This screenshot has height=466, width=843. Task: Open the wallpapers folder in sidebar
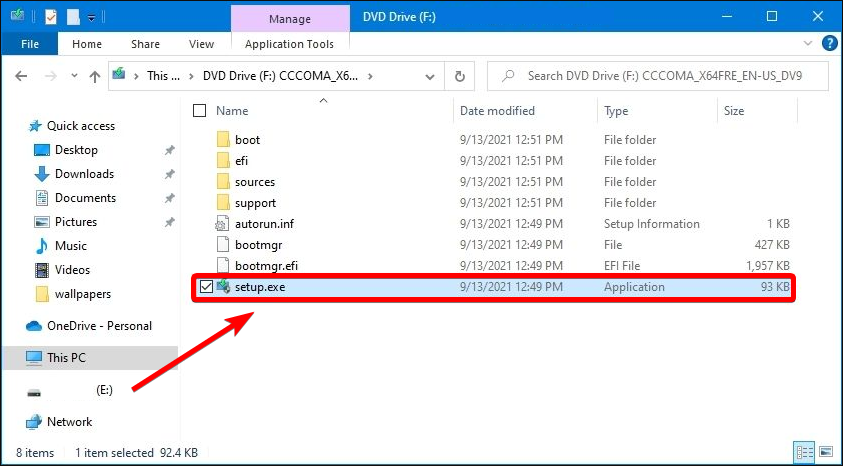tap(83, 294)
